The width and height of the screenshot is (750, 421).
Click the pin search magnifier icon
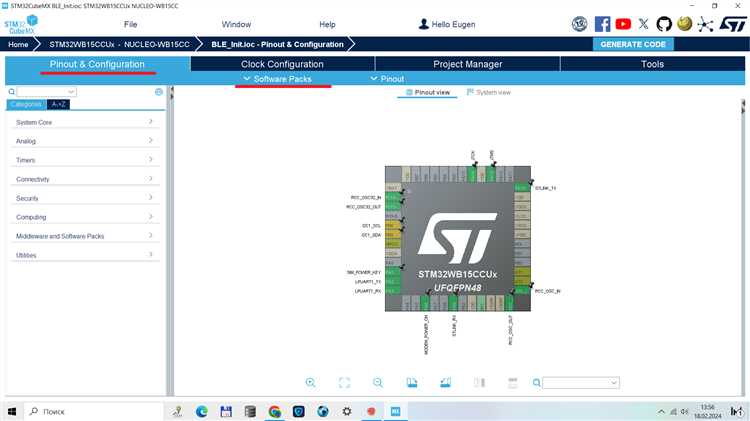[x=537, y=383]
